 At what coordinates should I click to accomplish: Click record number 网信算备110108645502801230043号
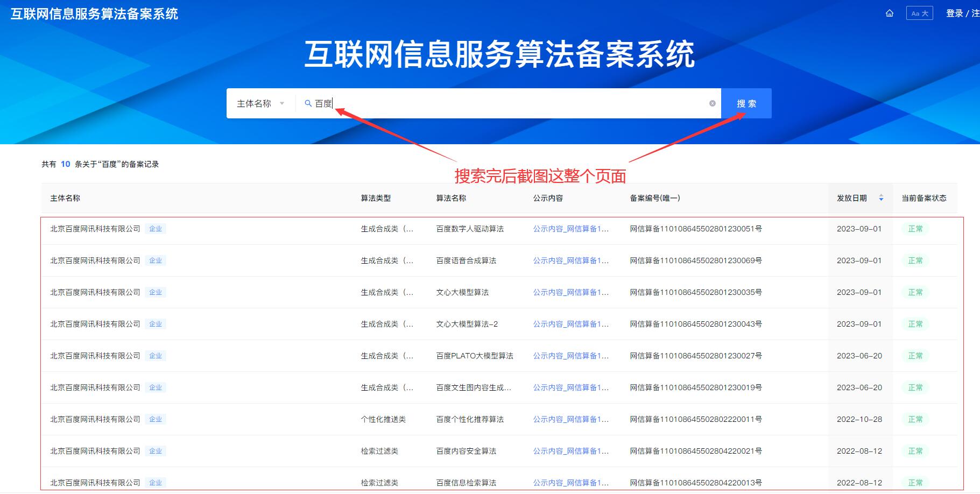[696, 324]
